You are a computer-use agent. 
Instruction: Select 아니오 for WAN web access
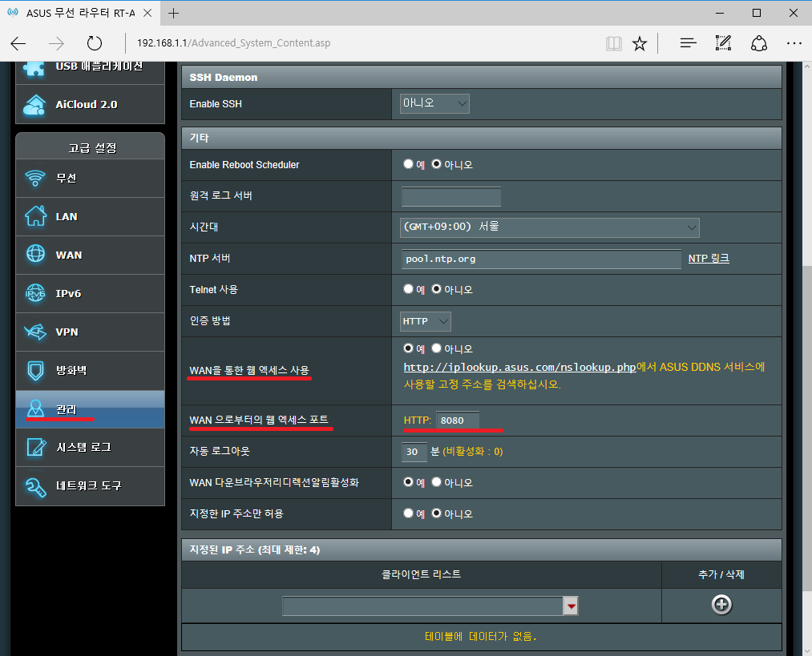click(437, 348)
